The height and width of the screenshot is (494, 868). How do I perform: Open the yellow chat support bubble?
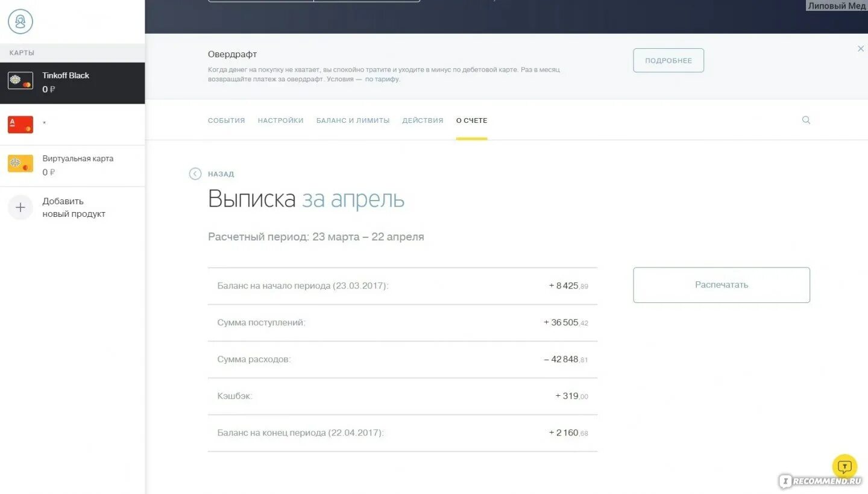[x=844, y=466]
